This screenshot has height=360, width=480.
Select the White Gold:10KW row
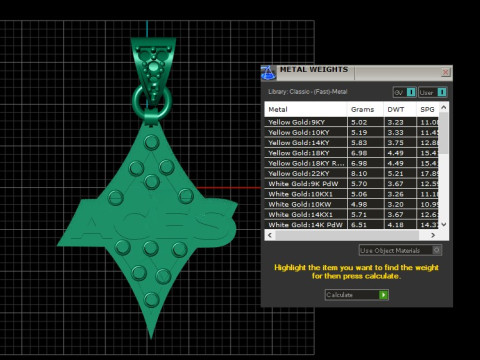pyautogui.click(x=352, y=204)
